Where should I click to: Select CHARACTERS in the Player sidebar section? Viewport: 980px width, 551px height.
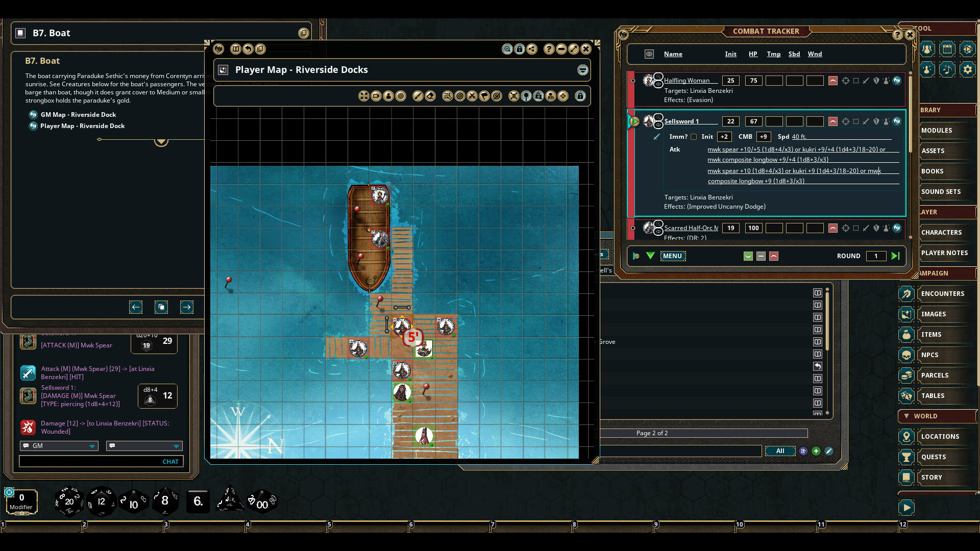point(943,232)
